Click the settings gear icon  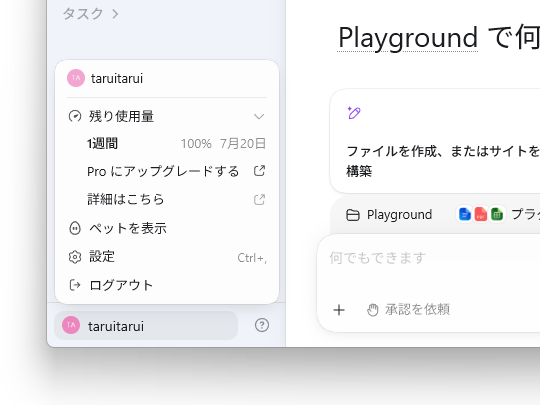pyautogui.click(x=75, y=257)
